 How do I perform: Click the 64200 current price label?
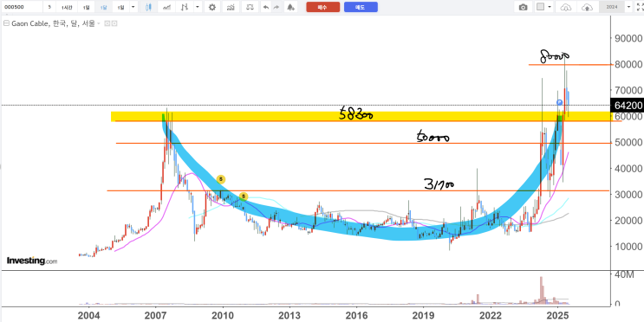coord(628,106)
